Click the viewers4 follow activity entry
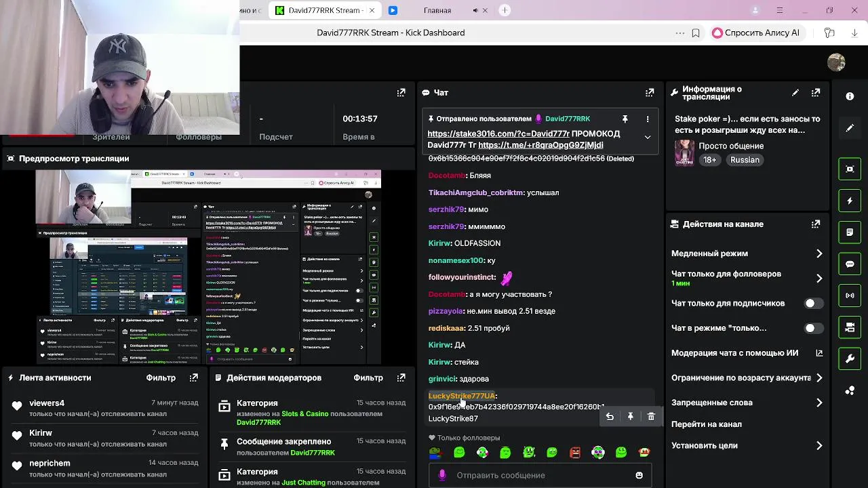 coord(104,409)
